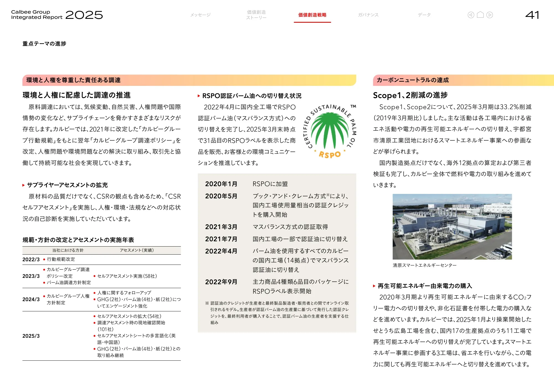Click the 2023/3 row label
Screen dimensions: 554x392
point(31,276)
